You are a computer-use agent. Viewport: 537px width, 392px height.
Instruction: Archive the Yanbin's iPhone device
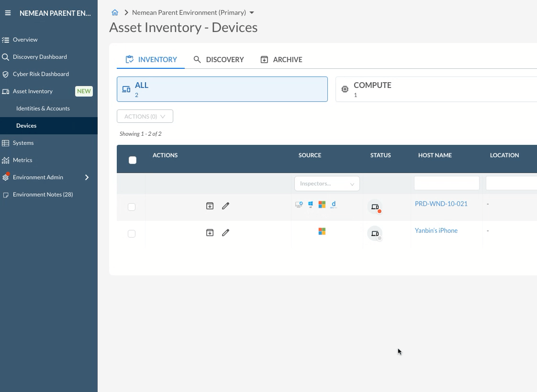(210, 233)
